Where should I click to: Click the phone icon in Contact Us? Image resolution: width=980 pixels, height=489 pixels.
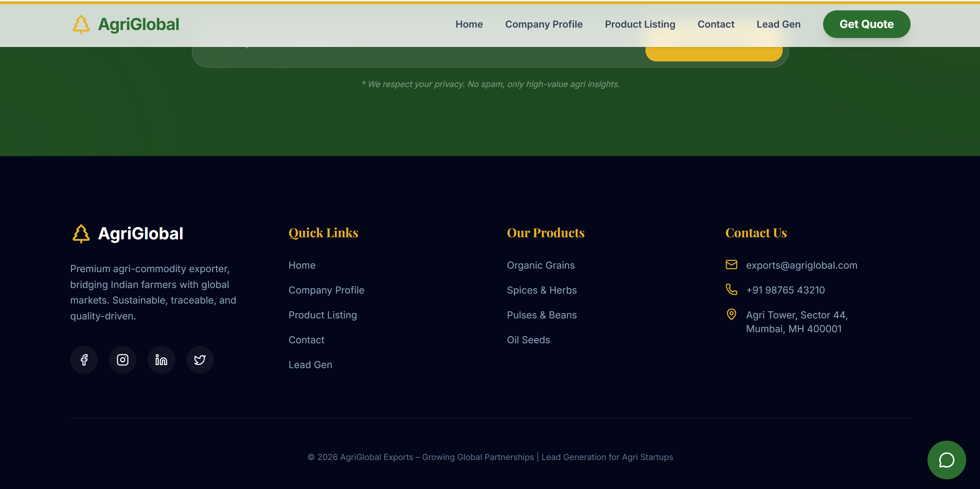pyautogui.click(x=731, y=290)
